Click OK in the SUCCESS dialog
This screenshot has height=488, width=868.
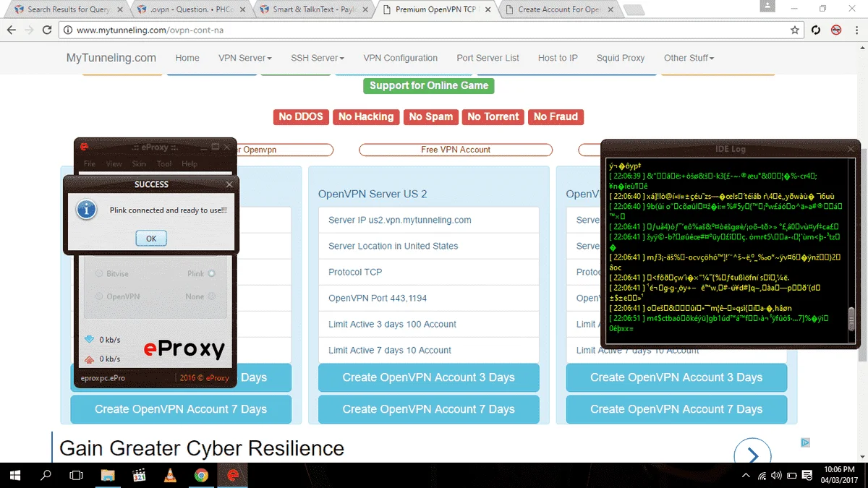(151, 238)
